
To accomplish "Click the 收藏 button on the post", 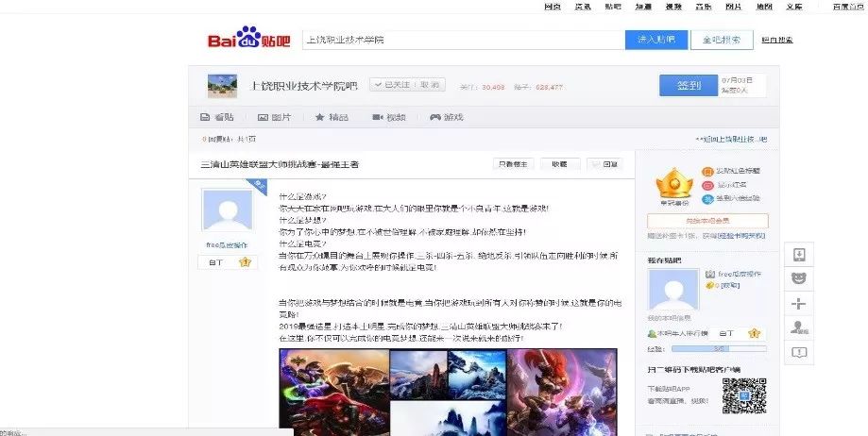I will coord(560,164).
